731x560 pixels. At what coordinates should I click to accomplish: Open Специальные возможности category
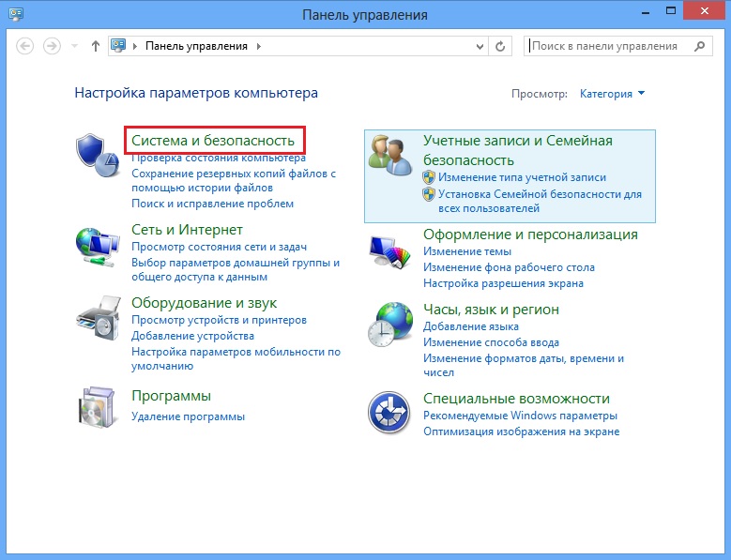(x=516, y=399)
